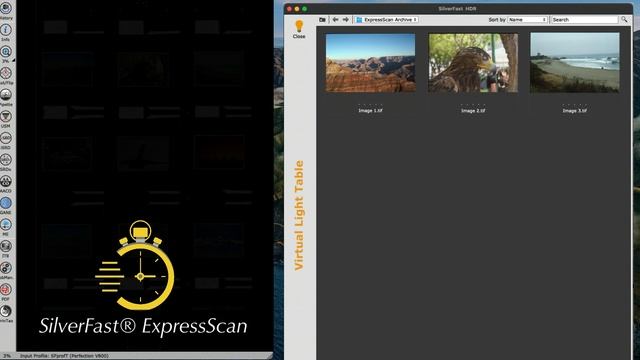The width and height of the screenshot is (640, 360).
Task: Go back with the left arrow
Action: pyautogui.click(x=336, y=20)
